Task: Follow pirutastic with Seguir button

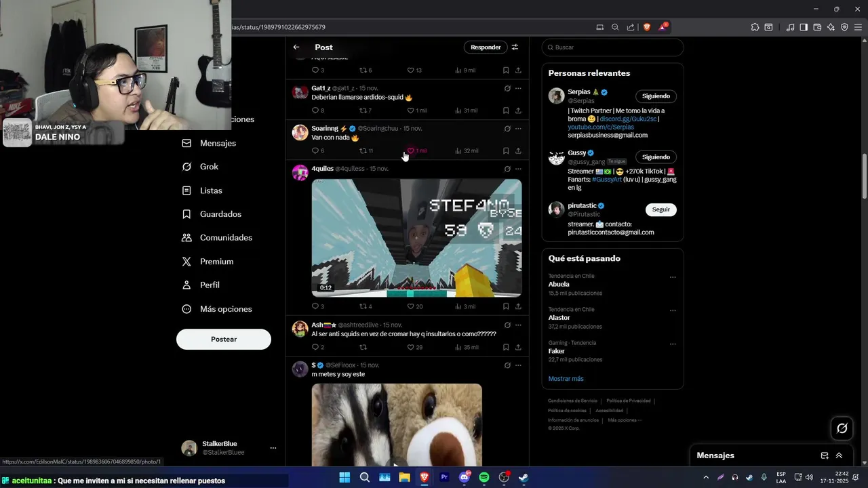Action: pyautogui.click(x=660, y=209)
